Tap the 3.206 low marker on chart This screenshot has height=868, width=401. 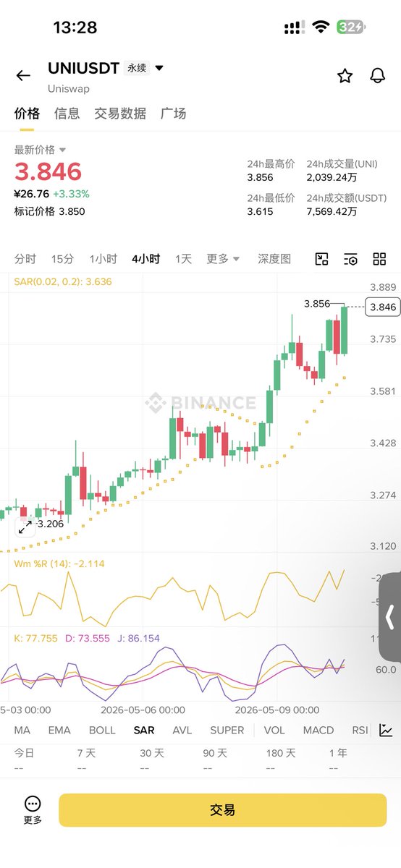point(50,524)
